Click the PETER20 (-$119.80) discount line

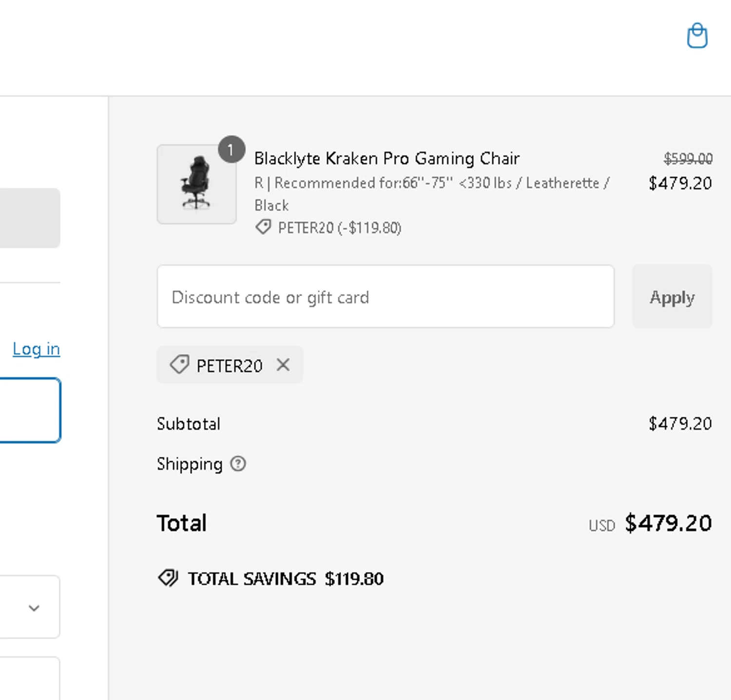click(340, 228)
